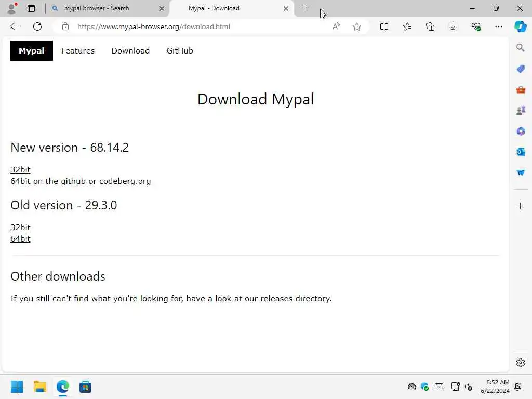Close the mypal browser - Search tab
Viewport: 532px width, 399px height.
pyautogui.click(x=162, y=8)
